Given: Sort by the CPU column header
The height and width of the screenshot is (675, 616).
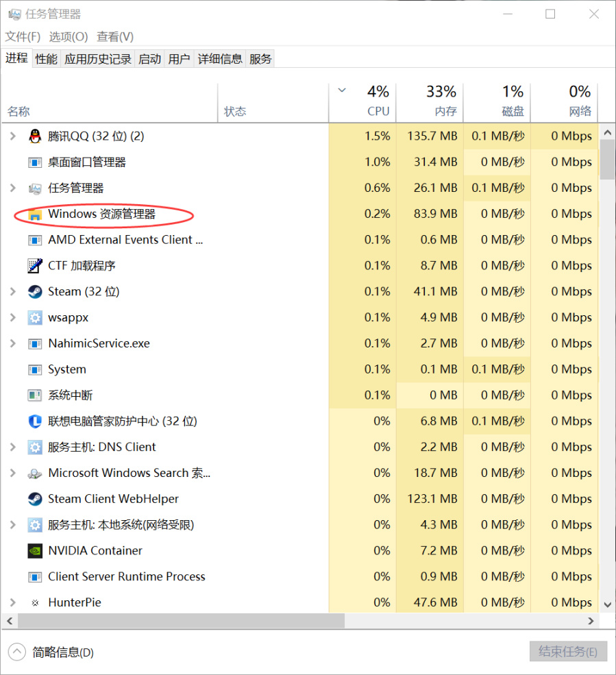Looking at the screenshot, I should coord(362,101).
